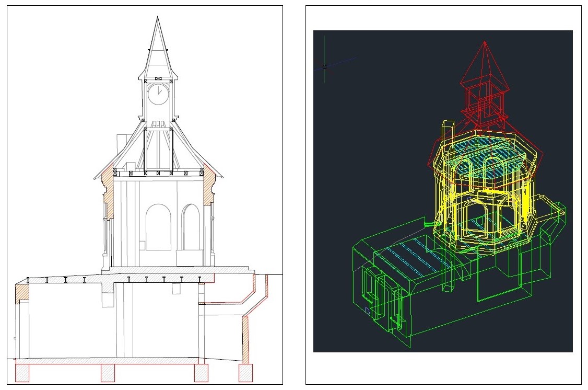Screen dimensions: 588x390
Task: Click the UCS origin marker square
Action: point(324,67)
